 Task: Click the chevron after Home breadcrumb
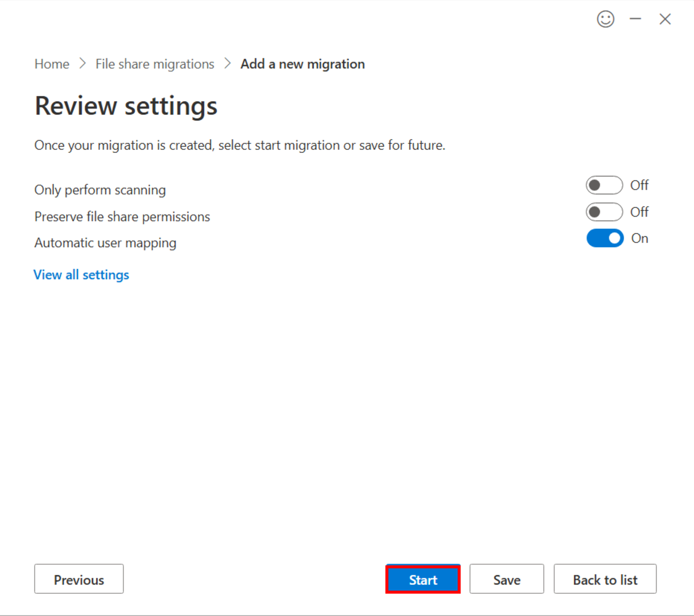(x=82, y=64)
